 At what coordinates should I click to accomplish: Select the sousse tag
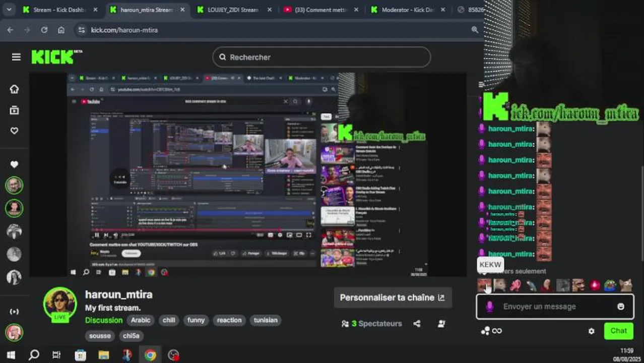pos(100,336)
